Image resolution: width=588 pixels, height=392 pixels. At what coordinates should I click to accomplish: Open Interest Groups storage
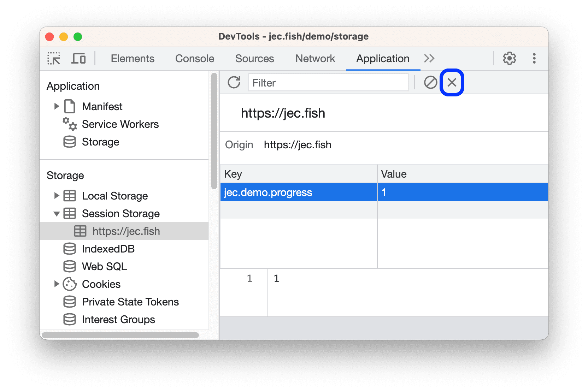(x=118, y=319)
